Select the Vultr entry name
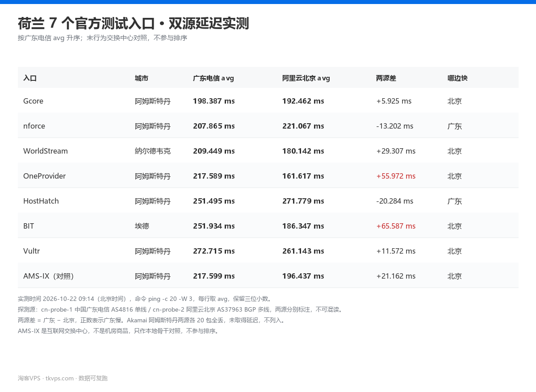Image resolution: width=536 pixels, height=392 pixels. [31, 251]
